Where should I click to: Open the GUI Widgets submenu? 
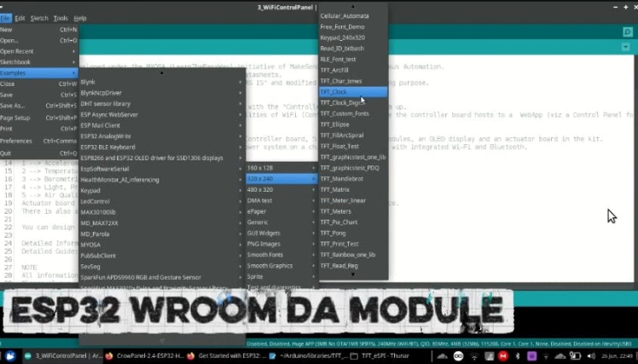pos(281,234)
